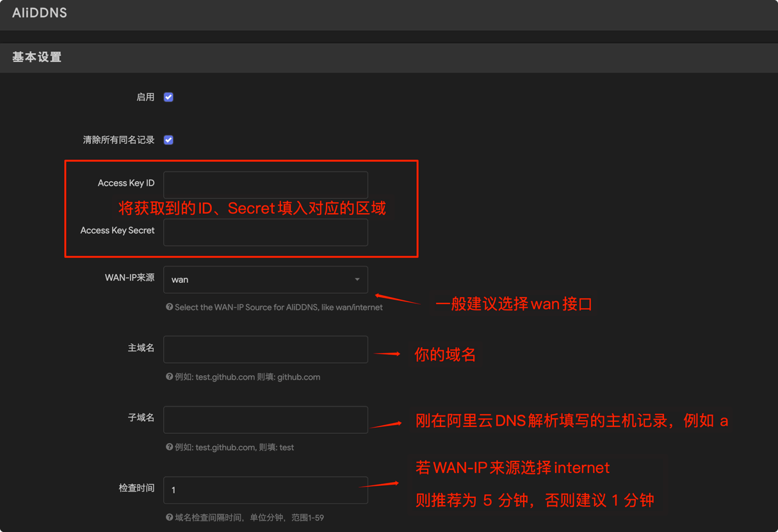778x532 pixels.
Task: Focus the 主域名 input field
Action: pyautogui.click(x=266, y=350)
